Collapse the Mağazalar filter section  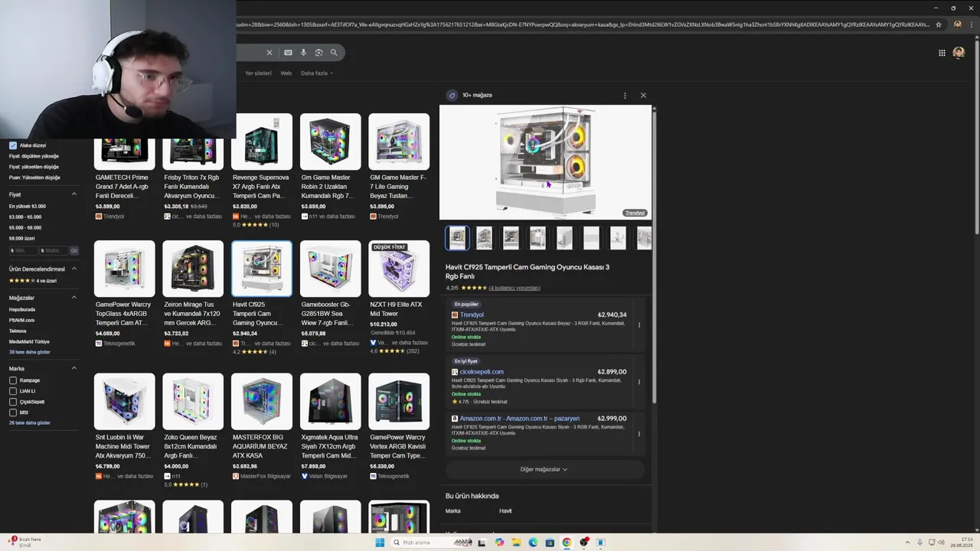point(74,298)
